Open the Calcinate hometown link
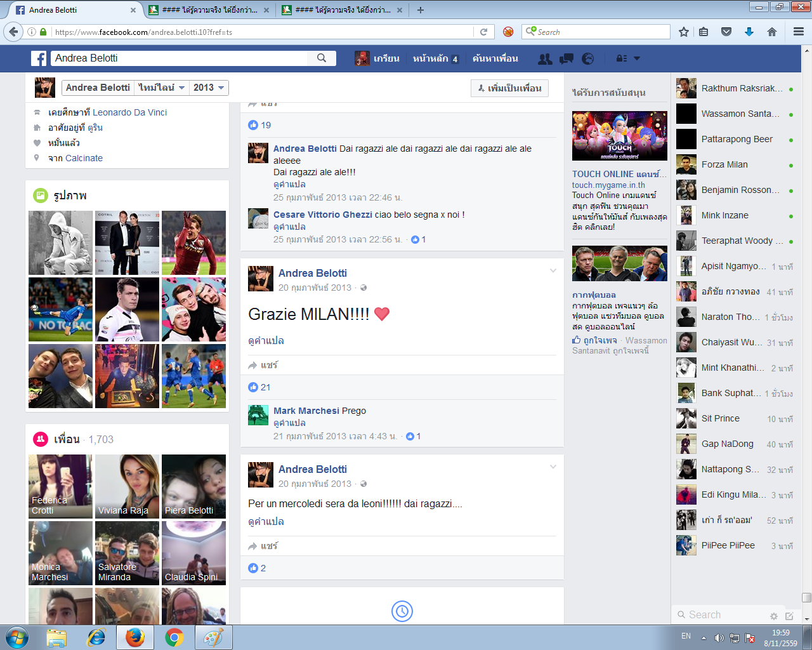Viewport: 812px width, 650px height. tap(84, 158)
